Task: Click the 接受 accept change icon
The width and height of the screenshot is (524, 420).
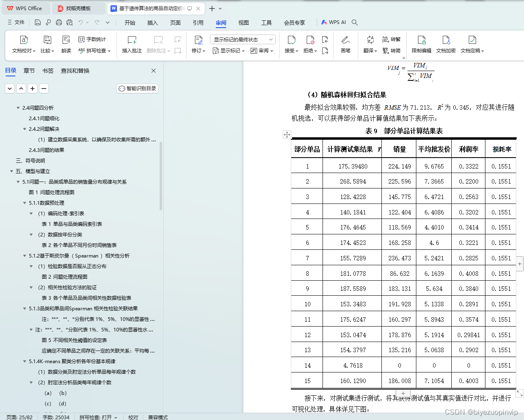Action: click(292, 40)
